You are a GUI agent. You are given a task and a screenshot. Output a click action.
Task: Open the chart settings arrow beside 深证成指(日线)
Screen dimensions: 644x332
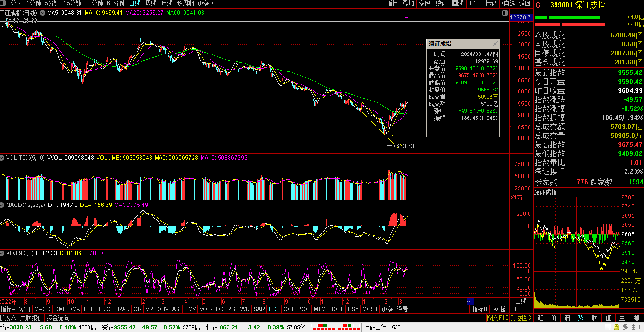[x=44, y=13]
